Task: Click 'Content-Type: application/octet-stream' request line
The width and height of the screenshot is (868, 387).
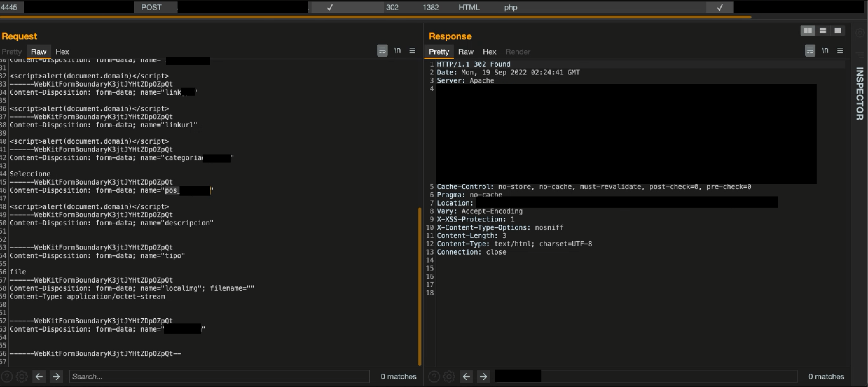Action: click(87, 296)
